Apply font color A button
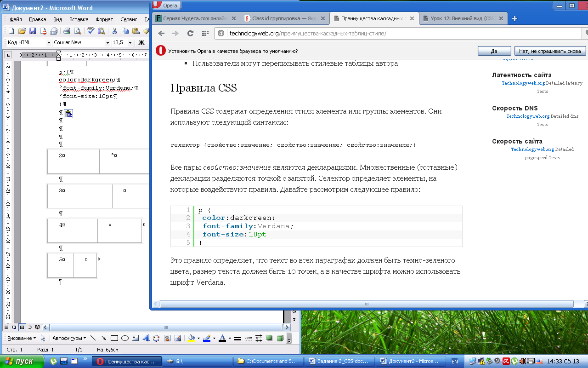 222,338
